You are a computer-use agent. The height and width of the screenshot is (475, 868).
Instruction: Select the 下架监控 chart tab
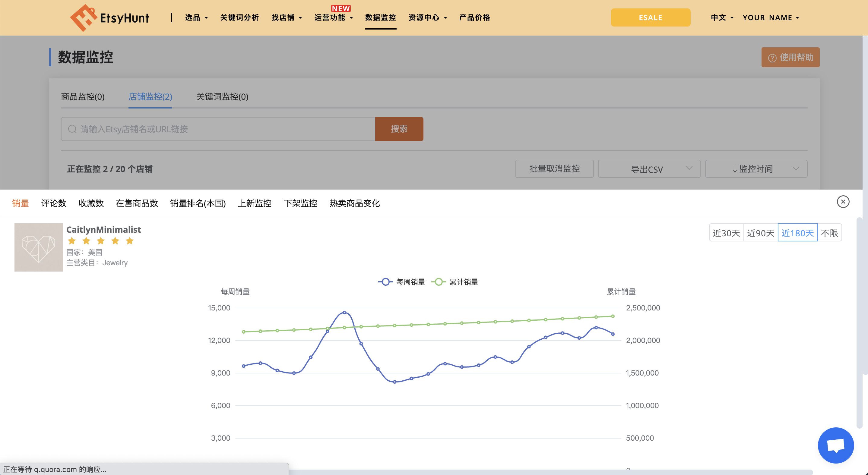(300, 203)
